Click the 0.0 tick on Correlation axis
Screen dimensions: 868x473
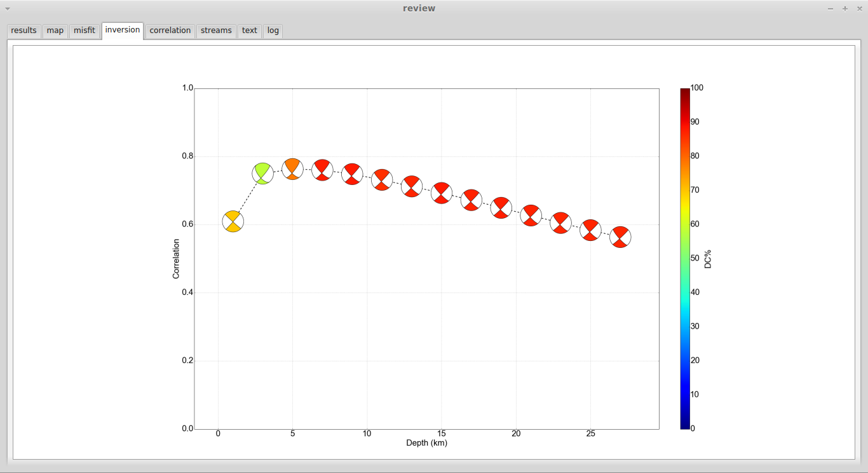coord(187,428)
